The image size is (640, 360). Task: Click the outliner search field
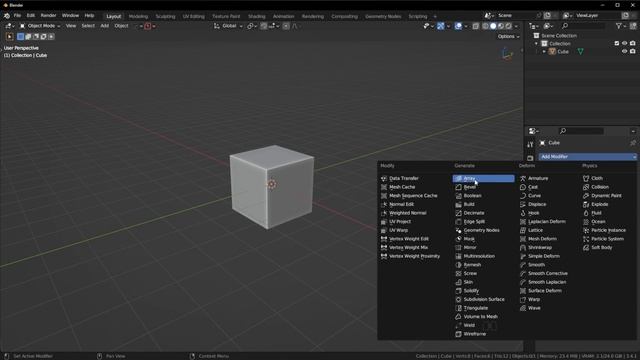[583, 26]
